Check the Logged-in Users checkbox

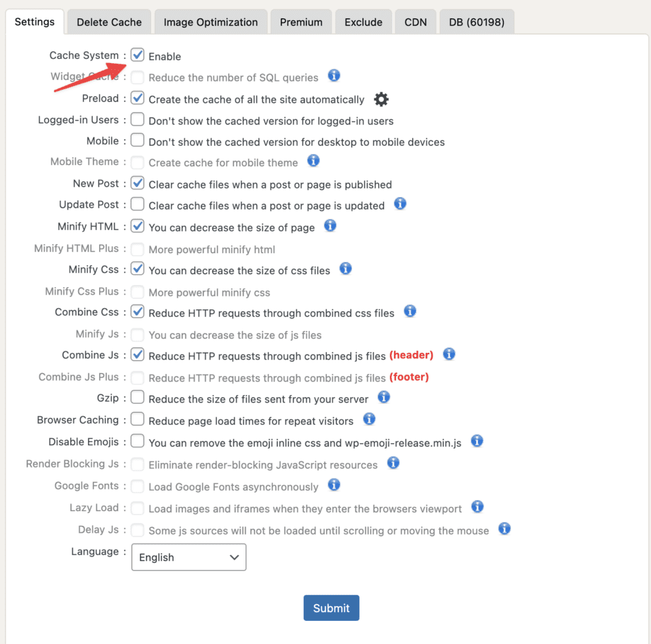138,119
